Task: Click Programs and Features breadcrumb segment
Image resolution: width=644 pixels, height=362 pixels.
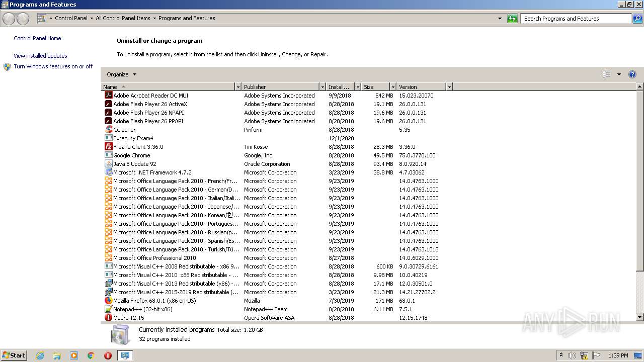Action: click(x=187, y=18)
